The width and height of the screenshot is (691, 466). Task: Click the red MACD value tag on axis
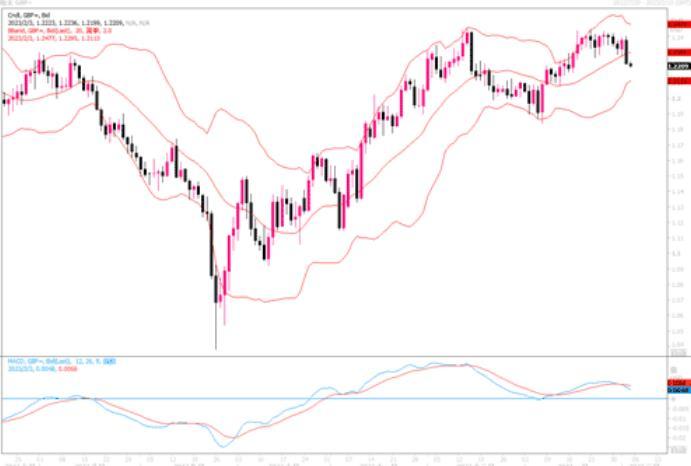tap(676, 381)
